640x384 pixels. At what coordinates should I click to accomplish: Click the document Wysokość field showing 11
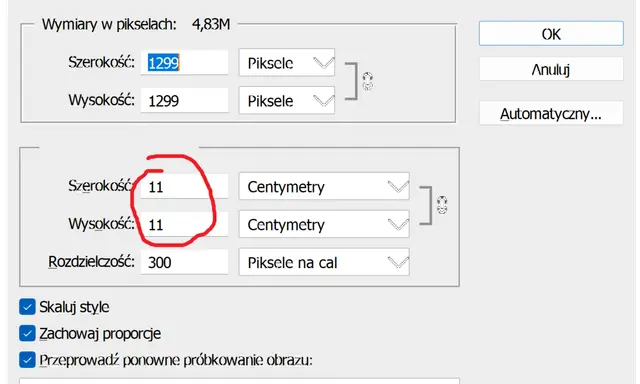coord(184,224)
